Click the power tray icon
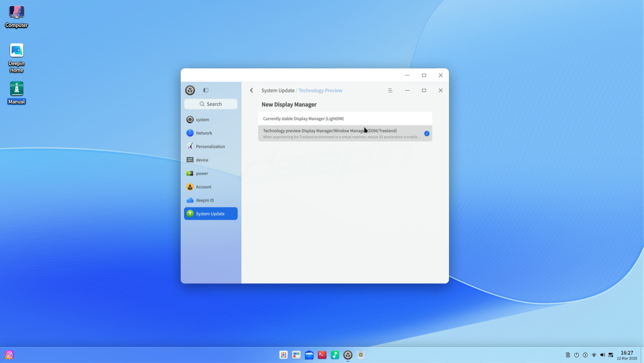 coord(577,355)
